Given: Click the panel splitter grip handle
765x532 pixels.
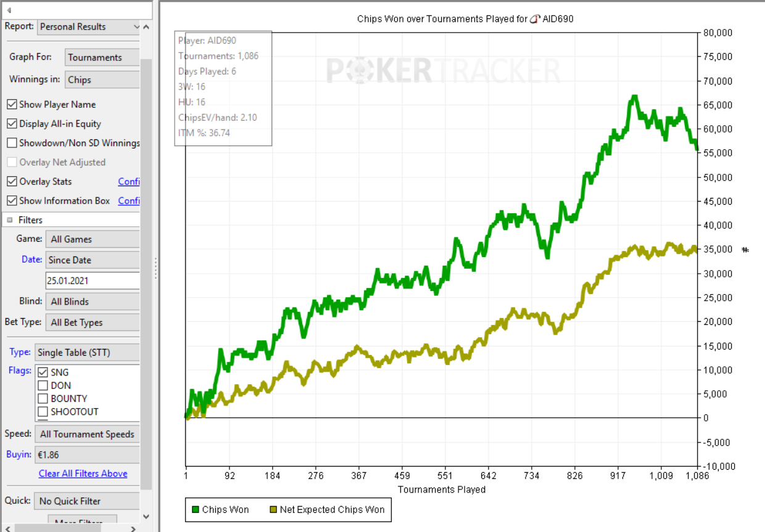Looking at the screenshot, I should (155, 269).
